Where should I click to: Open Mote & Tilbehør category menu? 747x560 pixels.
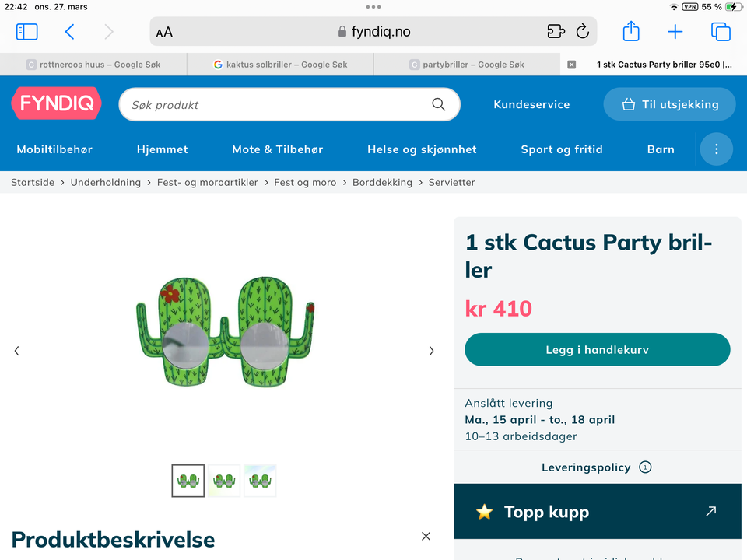pos(278,149)
